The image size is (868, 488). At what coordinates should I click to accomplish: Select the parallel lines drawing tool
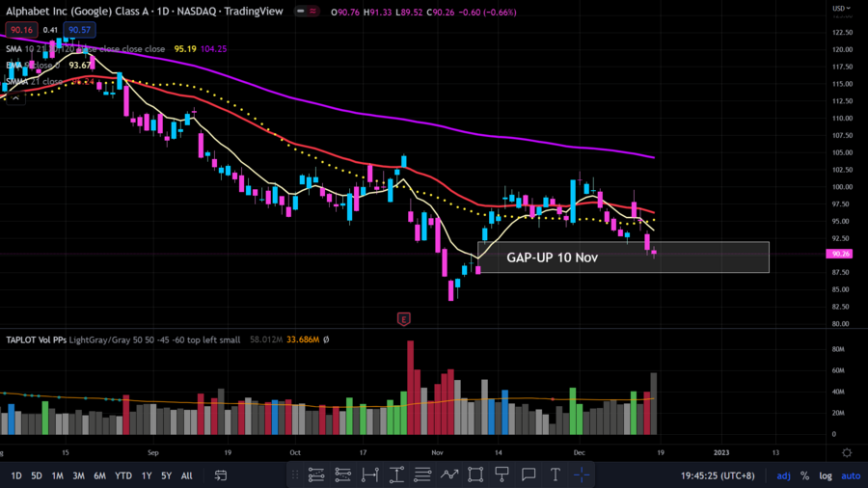(x=422, y=474)
